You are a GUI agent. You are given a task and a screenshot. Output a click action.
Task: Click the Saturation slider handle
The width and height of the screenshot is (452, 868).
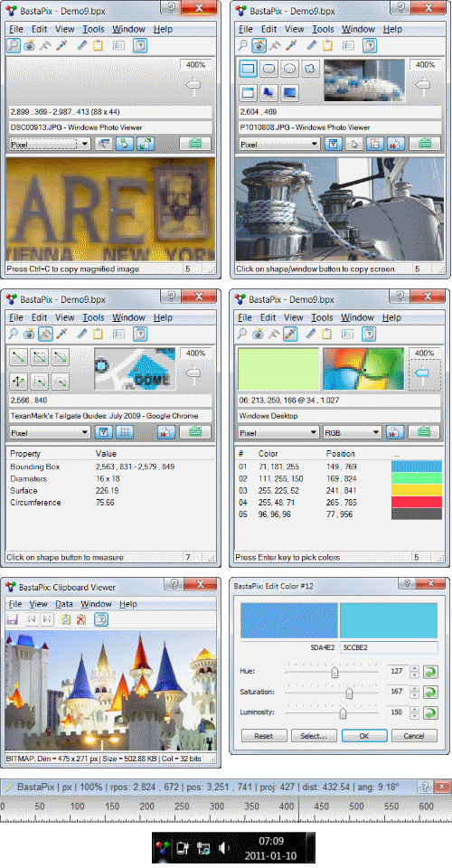point(349,693)
